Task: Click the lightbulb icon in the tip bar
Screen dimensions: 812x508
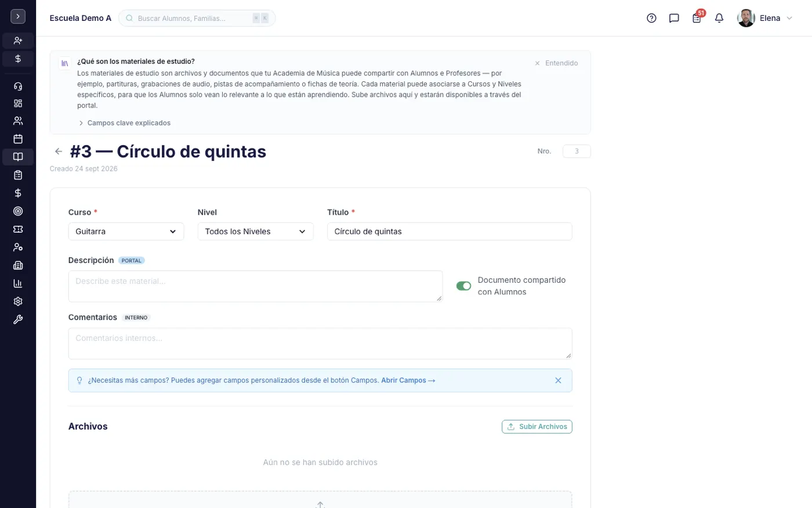Action: click(79, 380)
